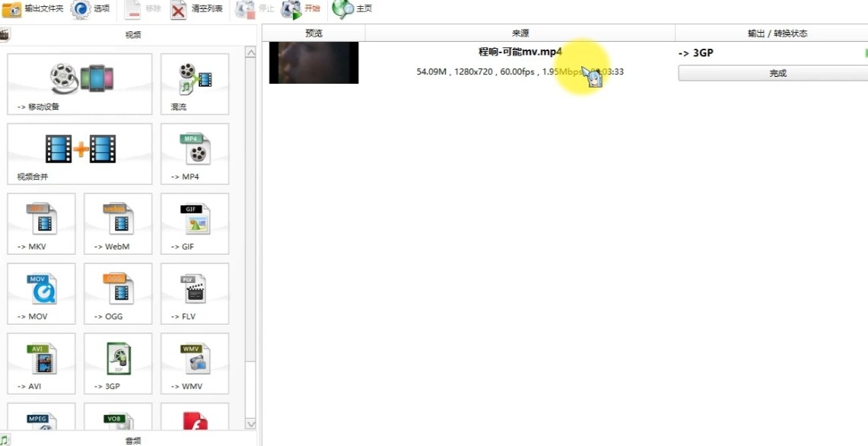Screen dimensions: 868x446
Task: Collapse the 视频 category section header
Action: 132,34
